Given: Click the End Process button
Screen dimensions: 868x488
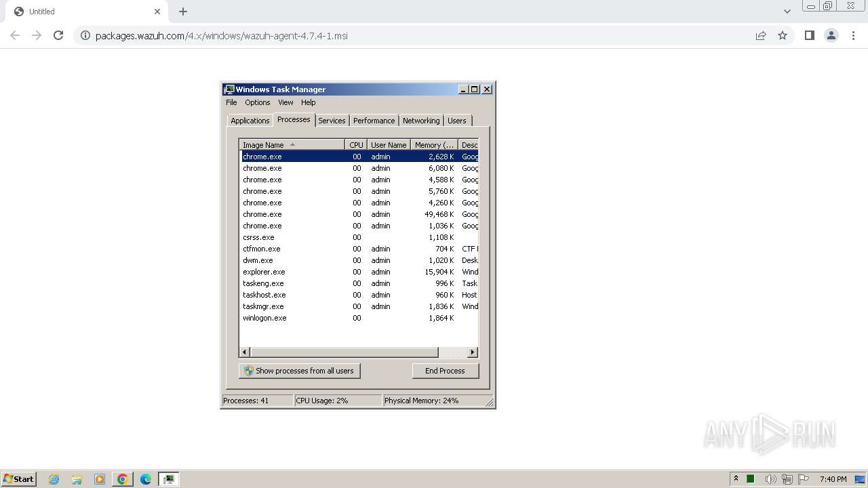Looking at the screenshot, I should 445,371.
